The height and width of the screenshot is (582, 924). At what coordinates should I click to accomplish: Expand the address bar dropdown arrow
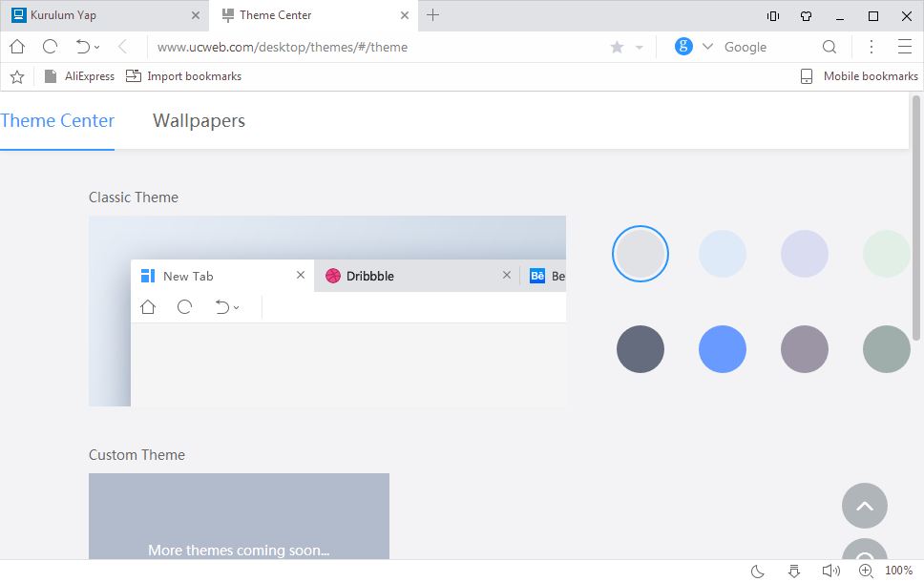coord(640,47)
